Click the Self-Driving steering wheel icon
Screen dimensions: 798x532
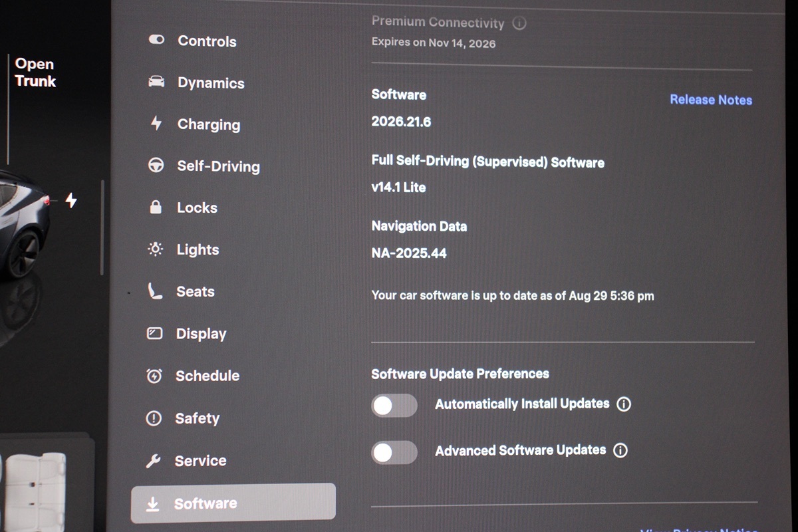pos(156,165)
